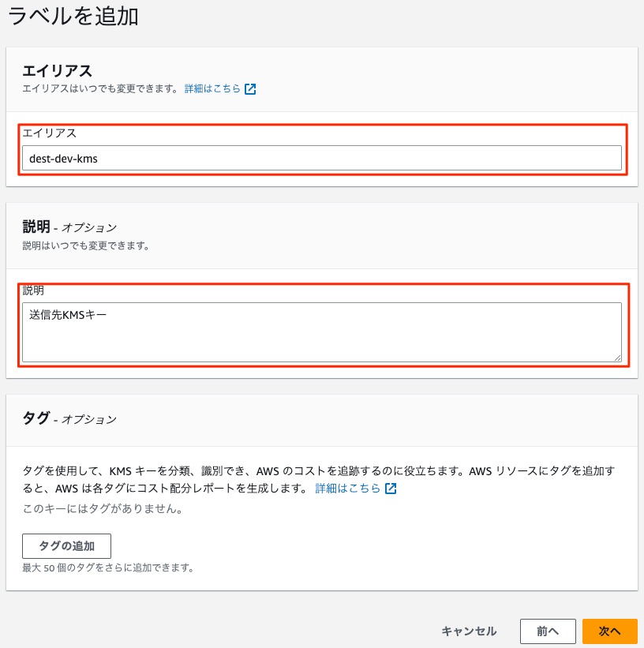Click the キャンセル button
The width and height of the screenshot is (644, 648).
469,631
